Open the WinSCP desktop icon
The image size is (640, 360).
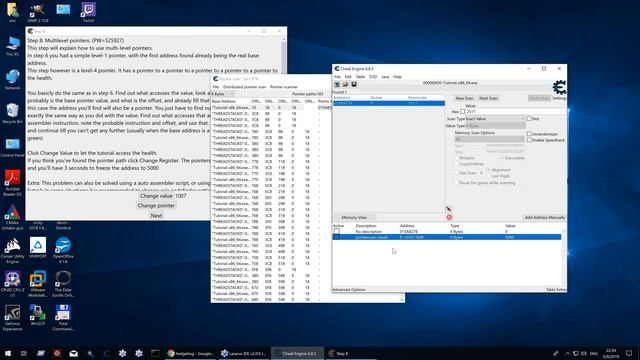[x=38, y=316]
